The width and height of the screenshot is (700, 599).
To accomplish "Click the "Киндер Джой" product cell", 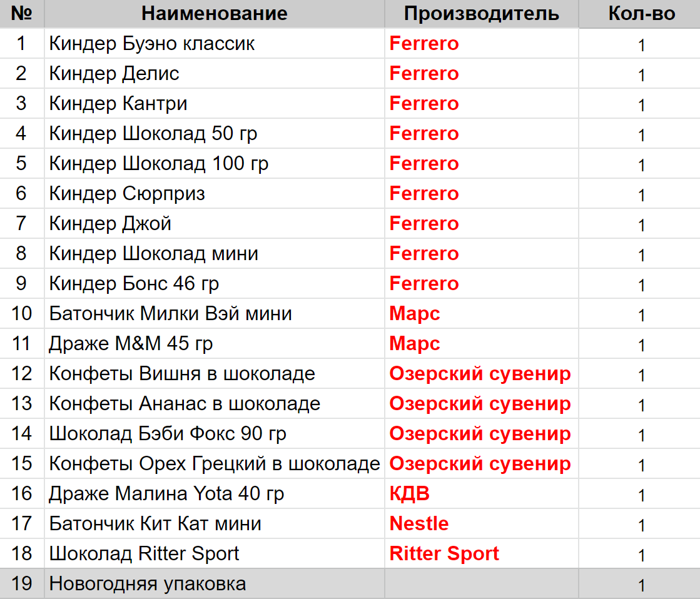I will [110, 224].
